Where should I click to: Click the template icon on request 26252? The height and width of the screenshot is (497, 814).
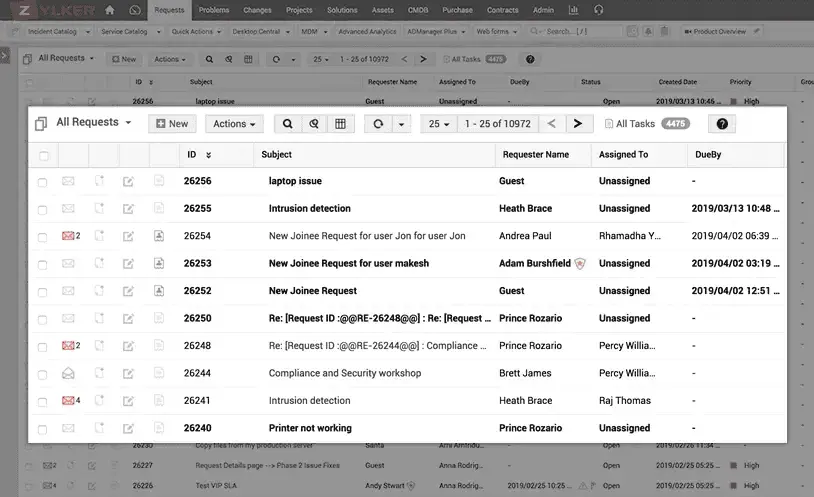pyautogui.click(x=159, y=291)
